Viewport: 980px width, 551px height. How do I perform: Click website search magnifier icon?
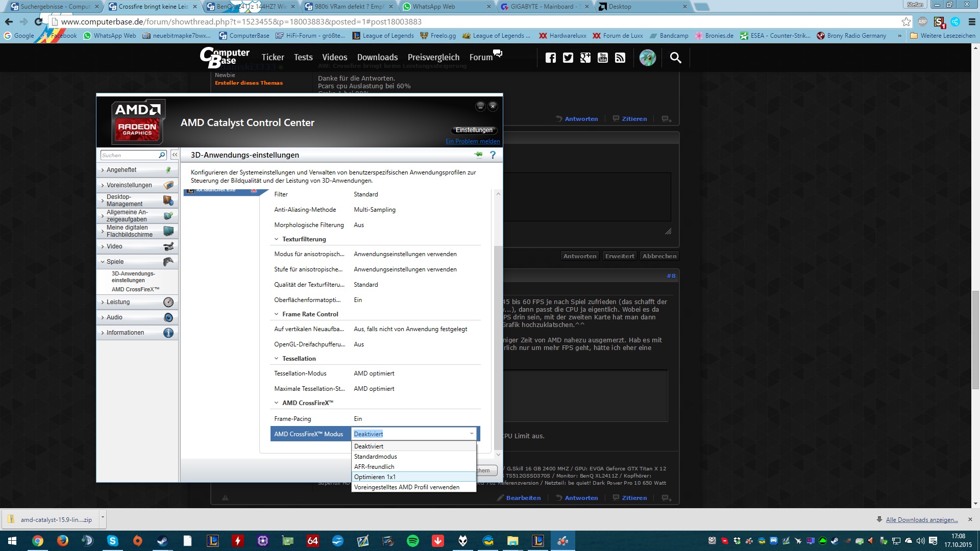tap(675, 58)
